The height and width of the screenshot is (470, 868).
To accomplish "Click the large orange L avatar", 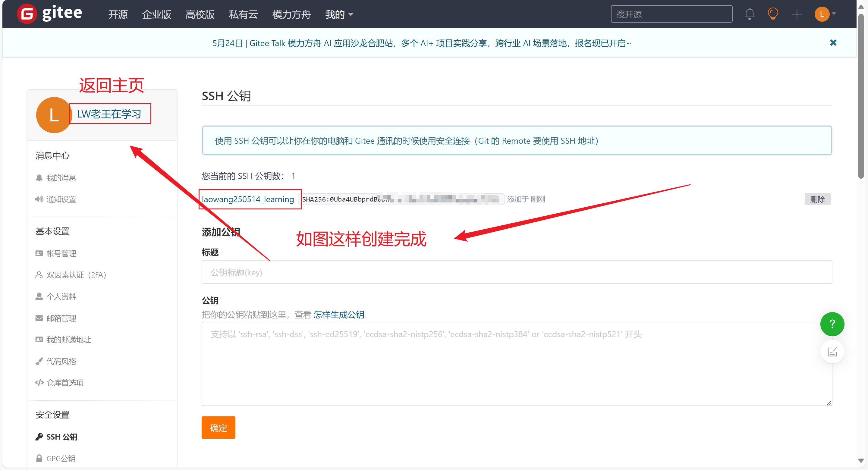I will coord(54,115).
